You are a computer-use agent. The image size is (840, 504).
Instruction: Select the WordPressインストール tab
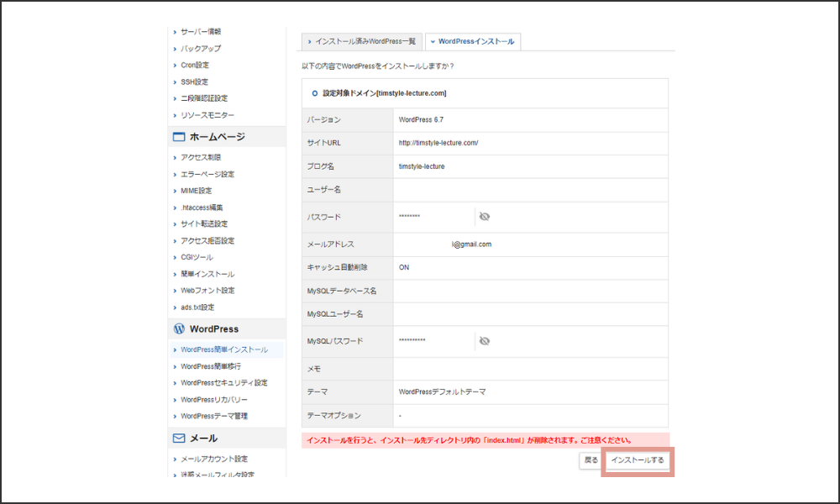pos(473,41)
